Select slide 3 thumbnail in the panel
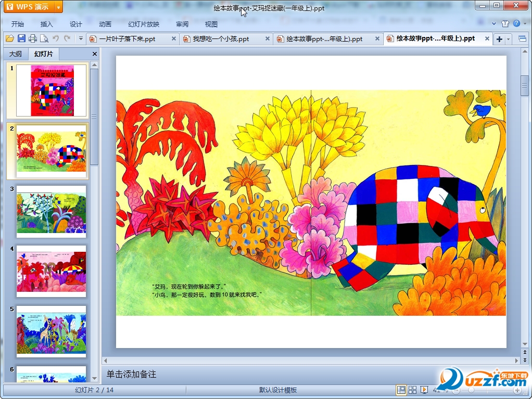Screen dimensions: 532x399 [x=51, y=211]
